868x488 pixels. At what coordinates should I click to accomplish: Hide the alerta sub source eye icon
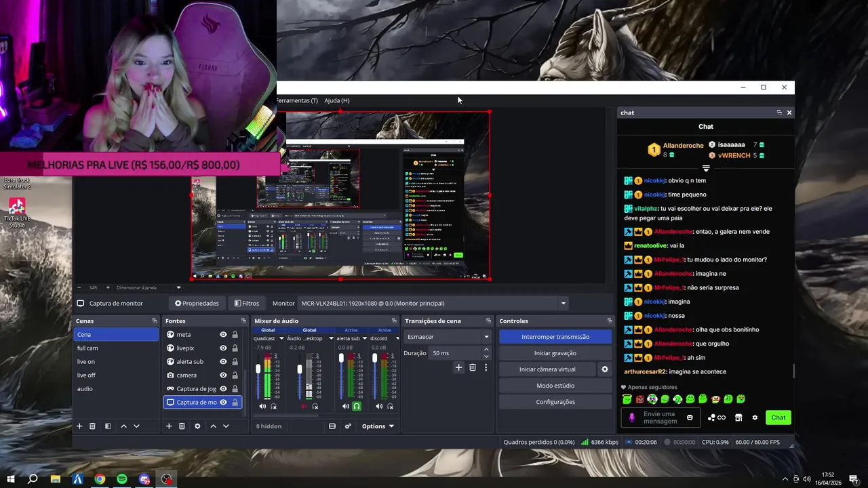(223, 361)
